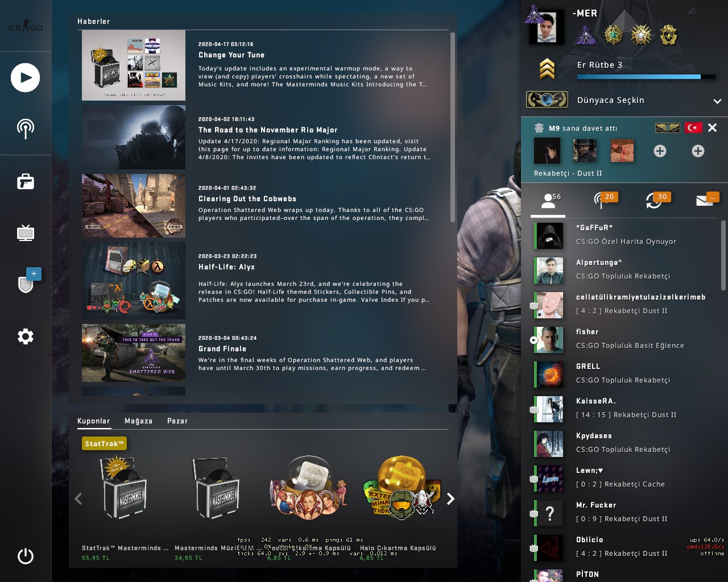Open the invites envelope tab
Screen dimensions: 728x582
708,201
